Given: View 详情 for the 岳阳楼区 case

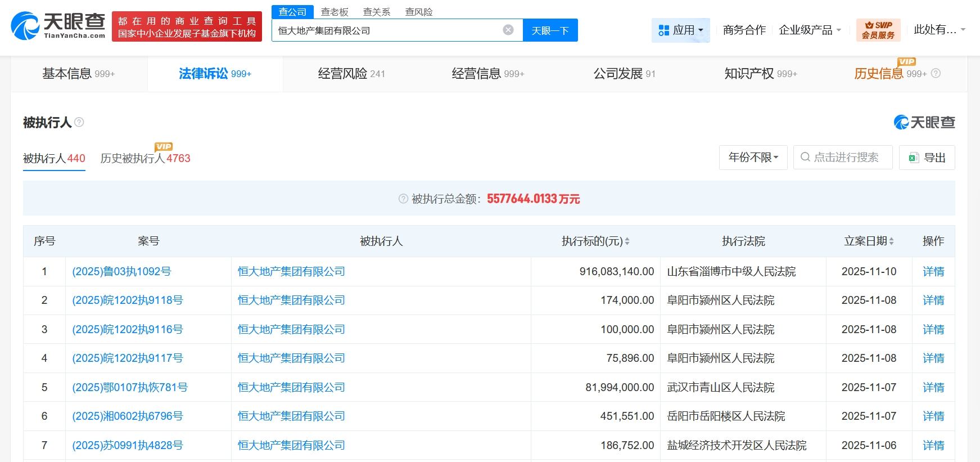Looking at the screenshot, I should (x=933, y=416).
